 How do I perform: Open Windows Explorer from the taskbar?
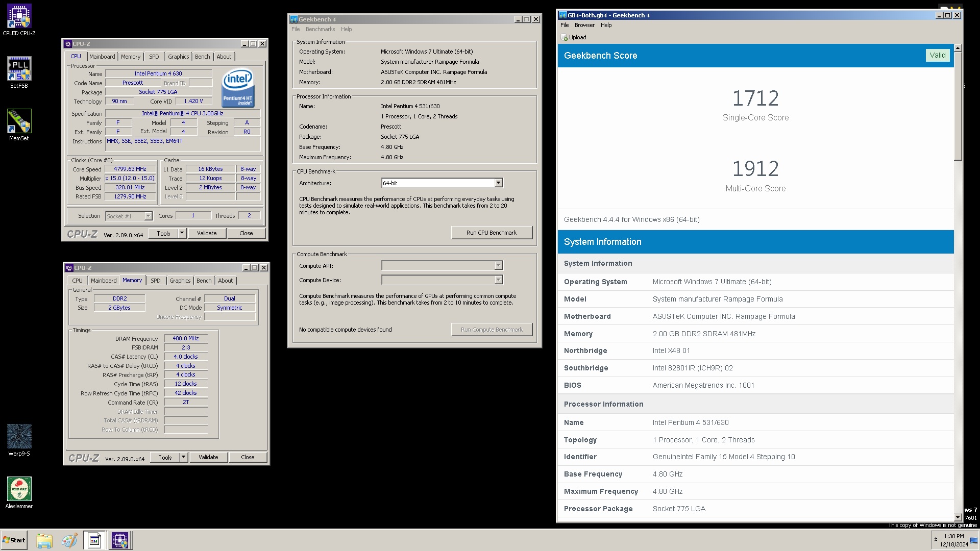[x=44, y=540]
